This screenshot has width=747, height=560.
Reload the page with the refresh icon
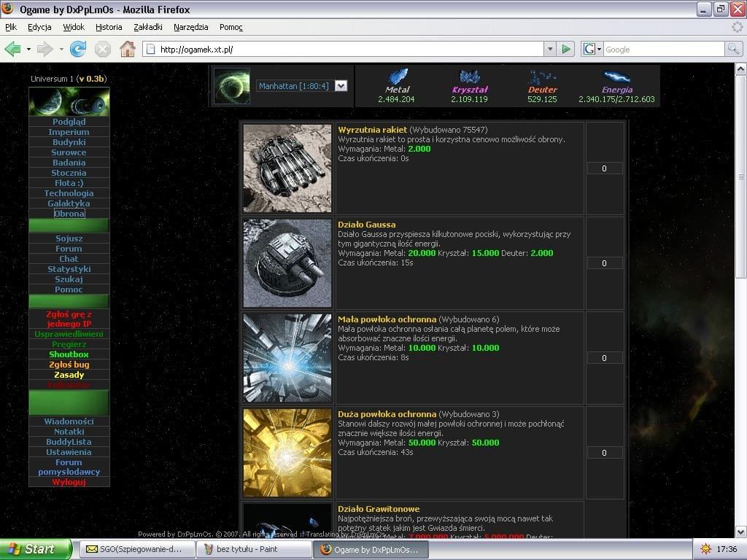click(77, 49)
